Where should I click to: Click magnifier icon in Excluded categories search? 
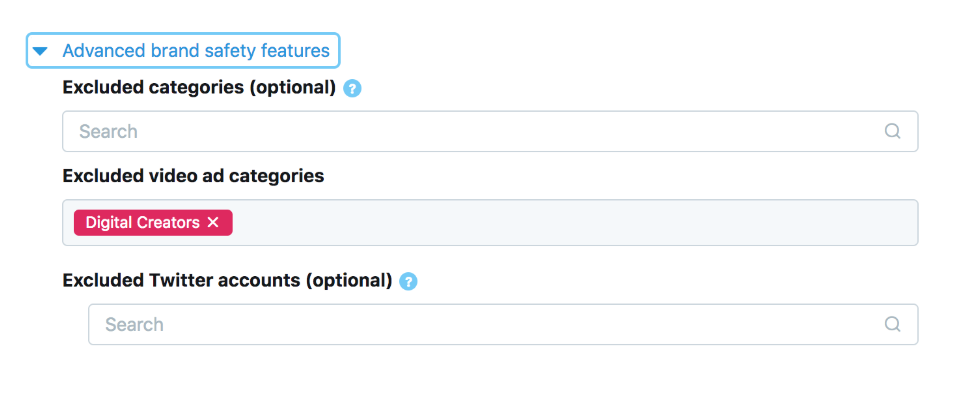pyautogui.click(x=892, y=131)
